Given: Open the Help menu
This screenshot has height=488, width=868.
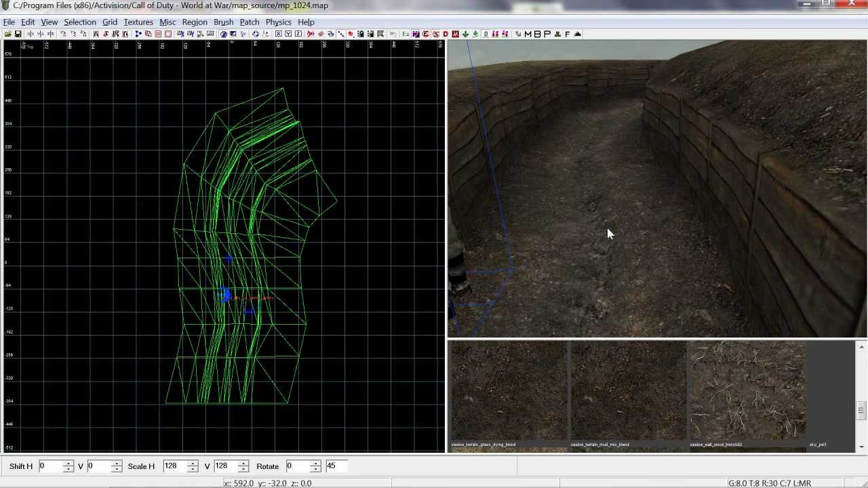Looking at the screenshot, I should pyautogui.click(x=306, y=22).
